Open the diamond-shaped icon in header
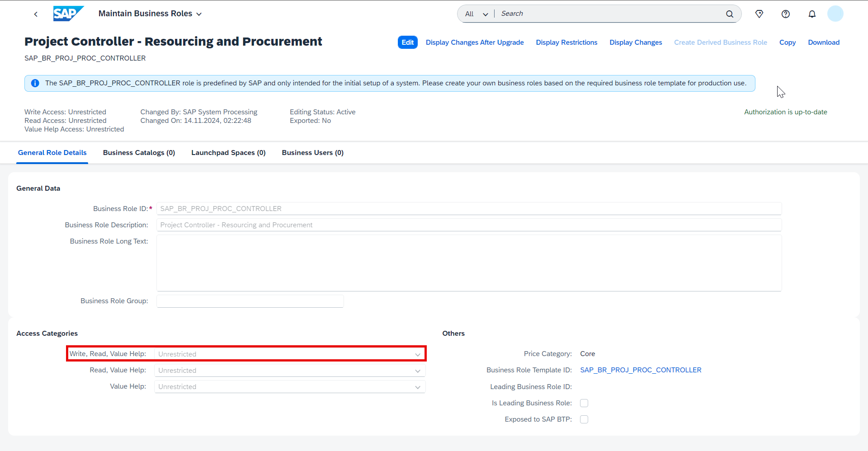868x451 pixels. 759,14
